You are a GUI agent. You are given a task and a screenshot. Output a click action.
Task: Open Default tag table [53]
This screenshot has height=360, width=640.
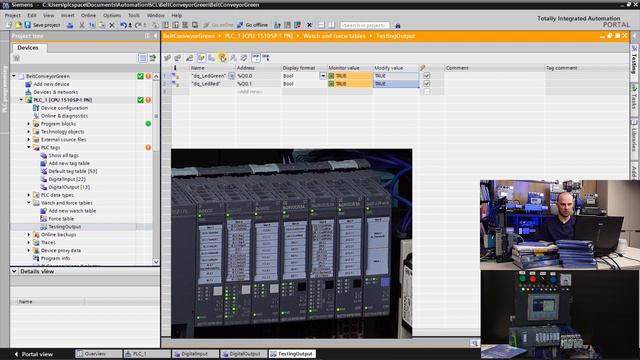pos(73,171)
